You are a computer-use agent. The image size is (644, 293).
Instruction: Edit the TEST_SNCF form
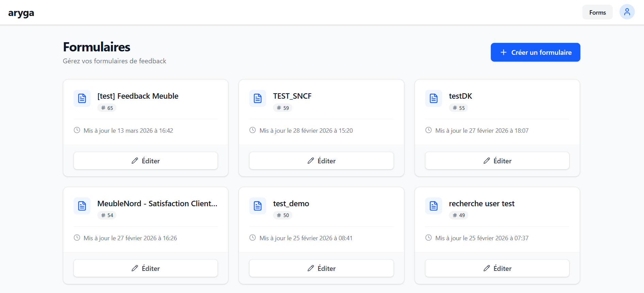[321, 161]
